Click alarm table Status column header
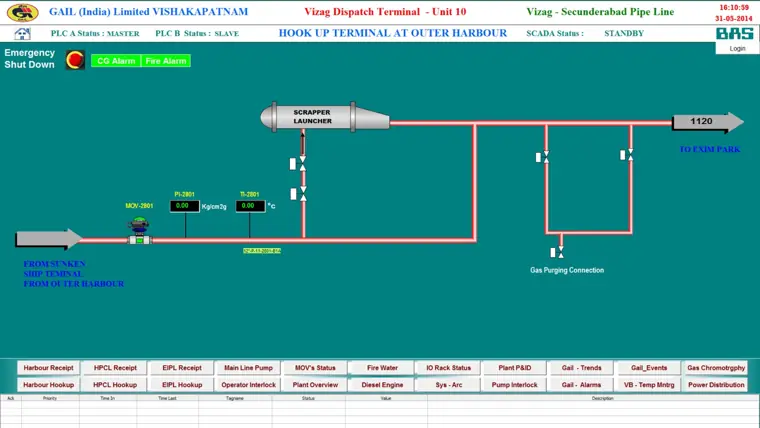Image resolution: width=760 pixels, height=428 pixels. point(308,398)
